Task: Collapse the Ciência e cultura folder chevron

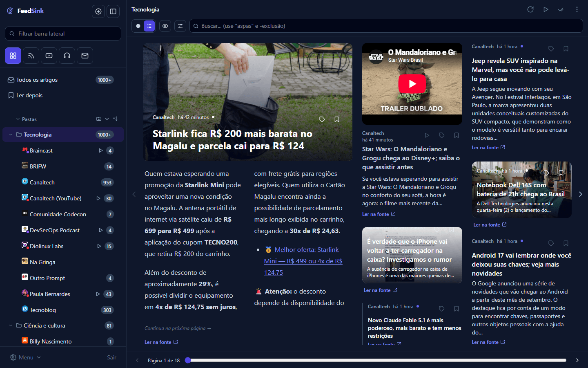Action: coord(11,325)
